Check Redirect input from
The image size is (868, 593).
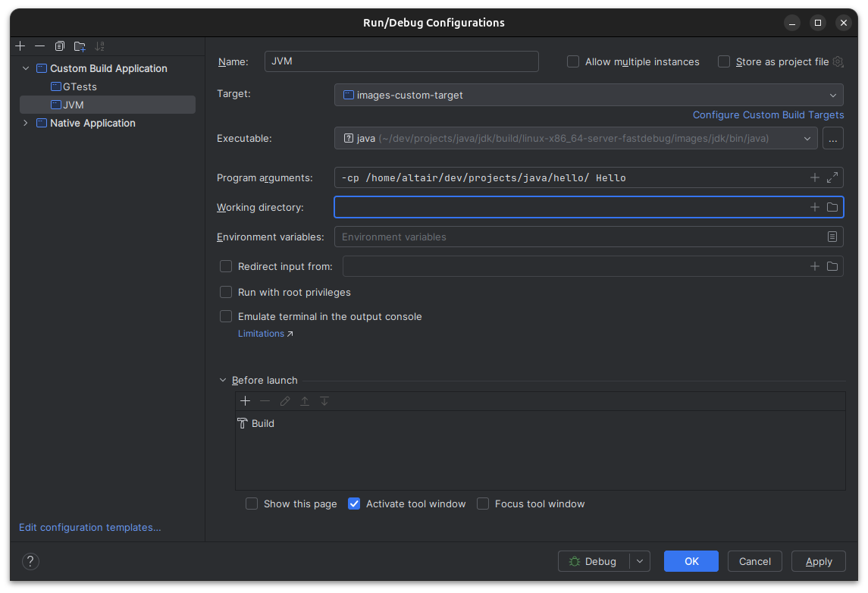coord(226,266)
